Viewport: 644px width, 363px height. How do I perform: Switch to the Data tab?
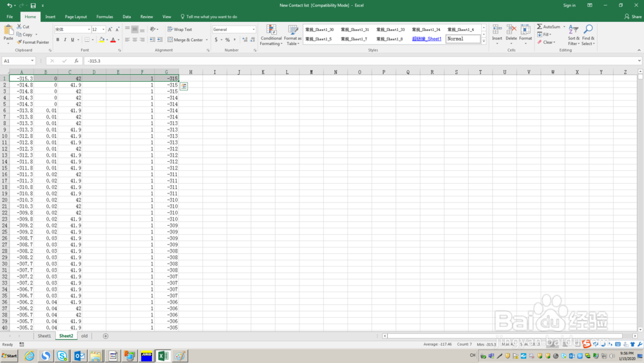126,17
